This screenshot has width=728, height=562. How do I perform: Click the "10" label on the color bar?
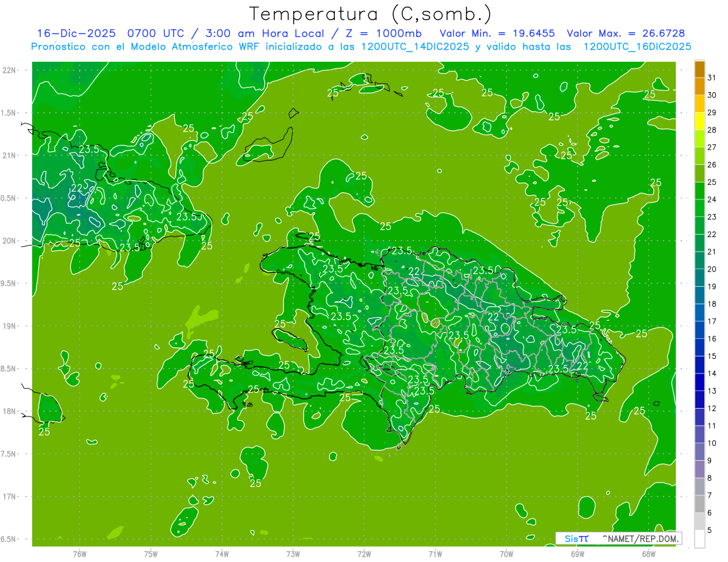(x=712, y=443)
